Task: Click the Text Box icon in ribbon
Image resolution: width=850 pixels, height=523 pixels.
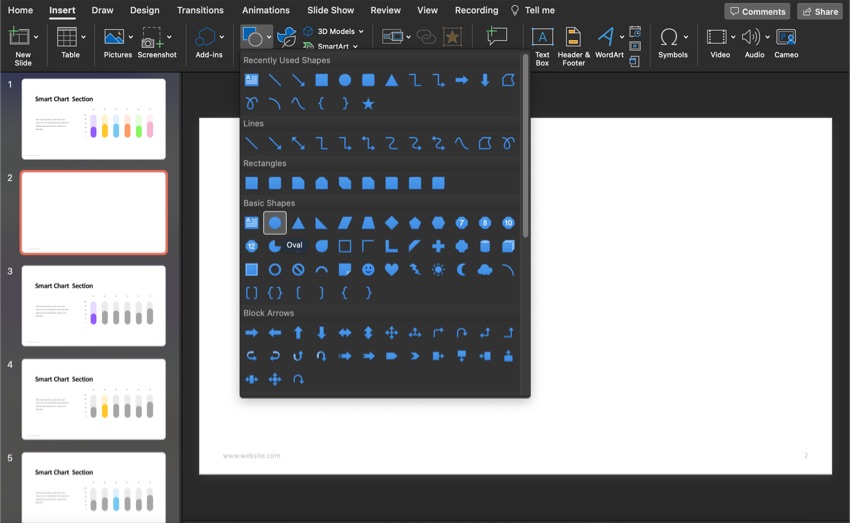Action: (x=542, y=38)
